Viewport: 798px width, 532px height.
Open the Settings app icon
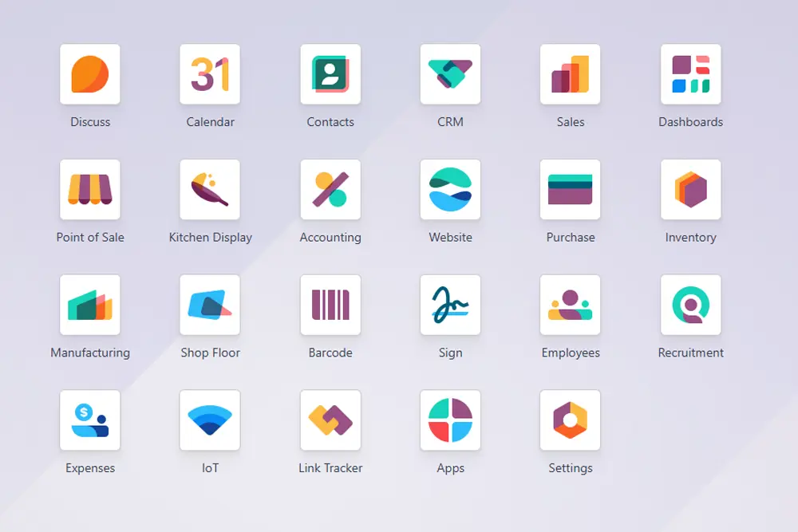point(570,420)
